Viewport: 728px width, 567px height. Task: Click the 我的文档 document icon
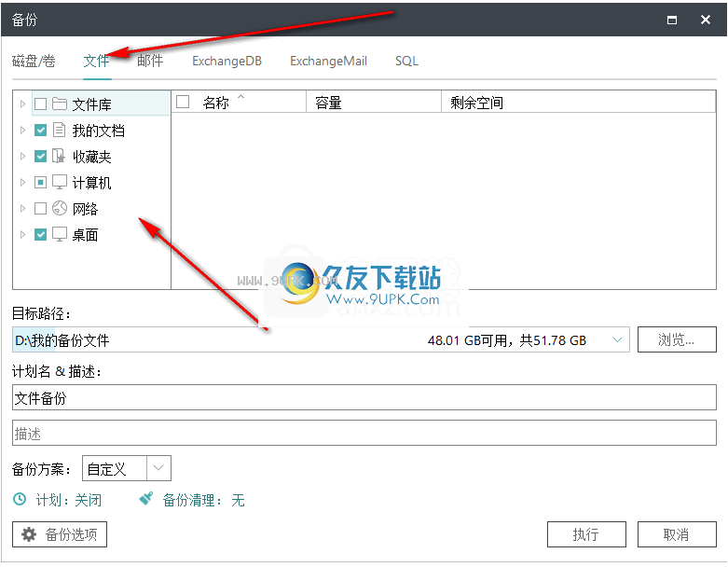59,130
